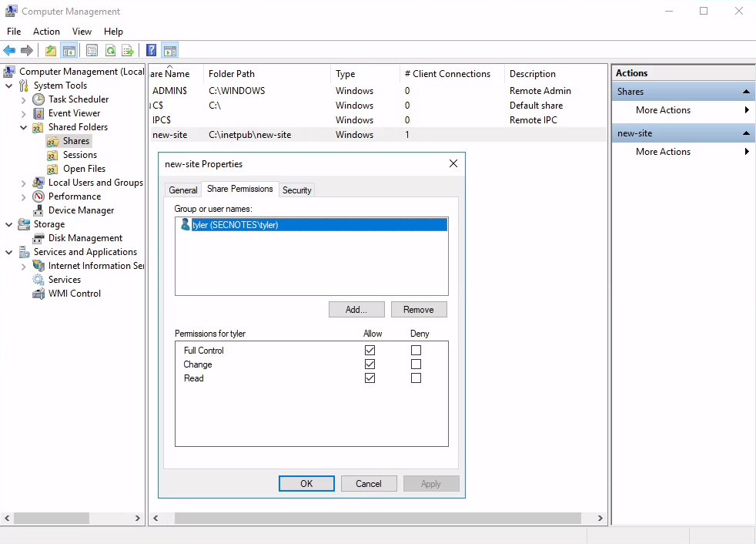This screenshot has height=544, width=756.
Task: Select the System Tools icon
Action: tap(24, 86)
